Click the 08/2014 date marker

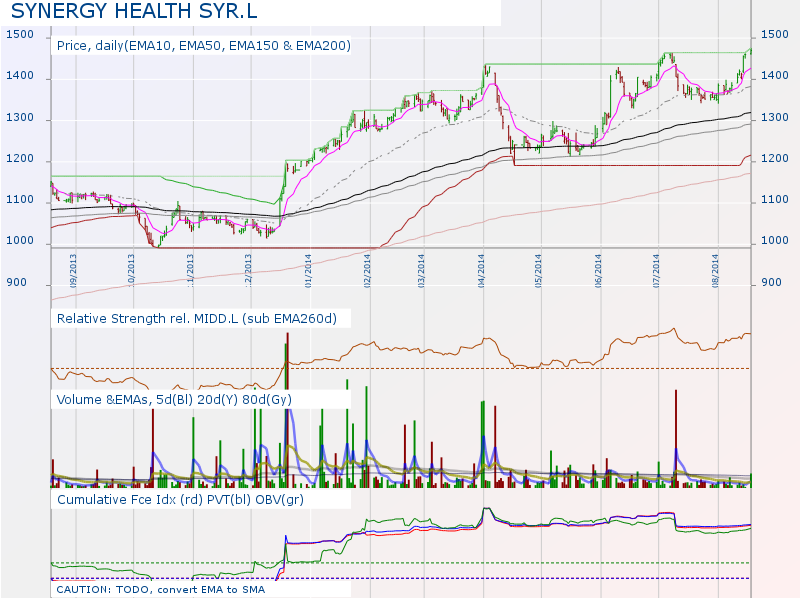716,270
